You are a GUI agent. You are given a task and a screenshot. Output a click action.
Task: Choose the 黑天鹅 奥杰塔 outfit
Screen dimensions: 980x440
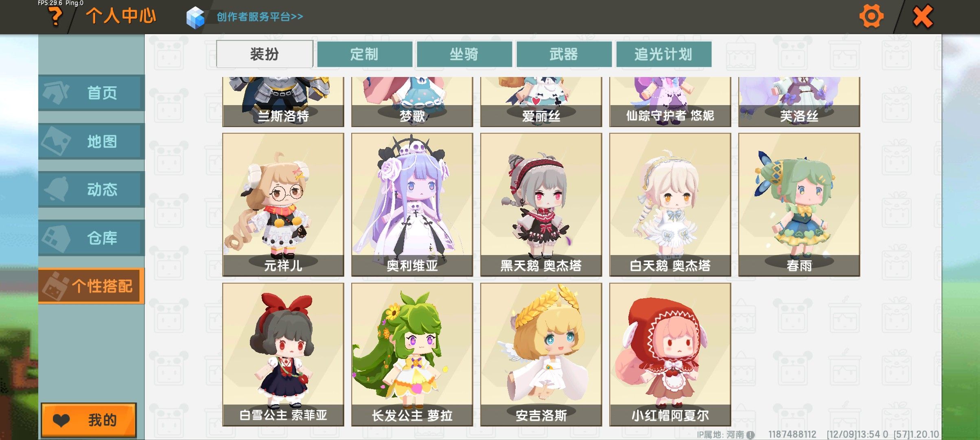pos(541,205)
